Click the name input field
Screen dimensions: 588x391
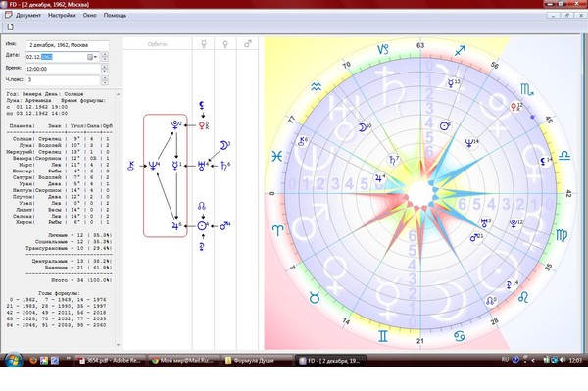(x=67, y=45)
